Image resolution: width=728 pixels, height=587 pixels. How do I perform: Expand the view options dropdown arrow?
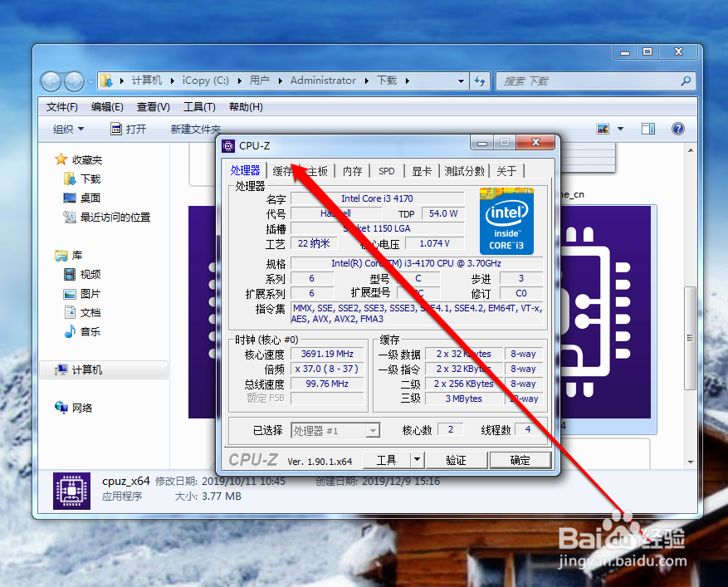coord(620,129)
